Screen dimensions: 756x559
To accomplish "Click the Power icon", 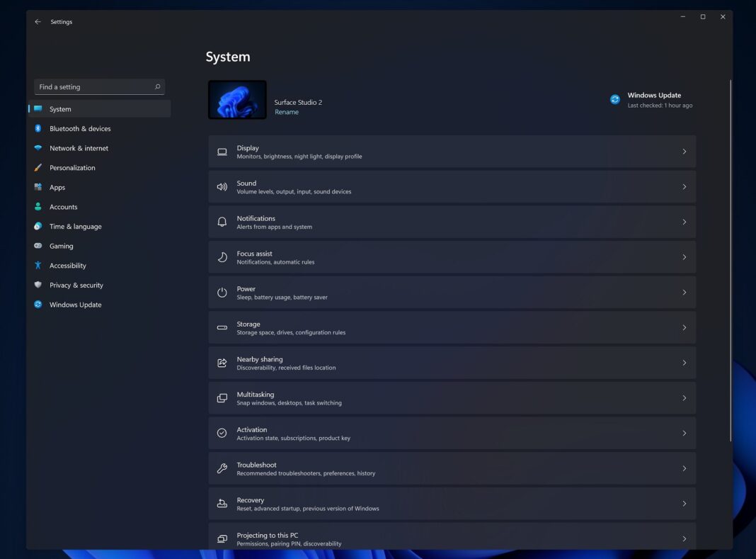I will coord(221,292).
